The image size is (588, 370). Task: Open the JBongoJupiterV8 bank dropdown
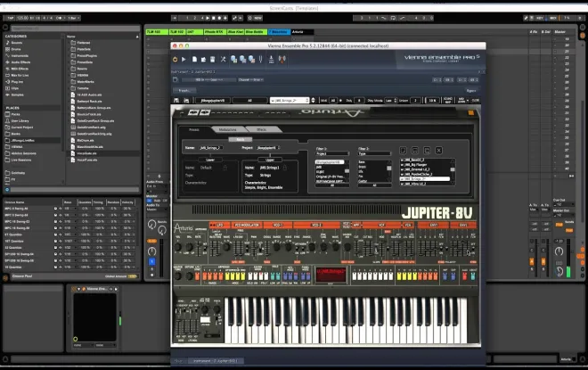[x=212, y=101]
